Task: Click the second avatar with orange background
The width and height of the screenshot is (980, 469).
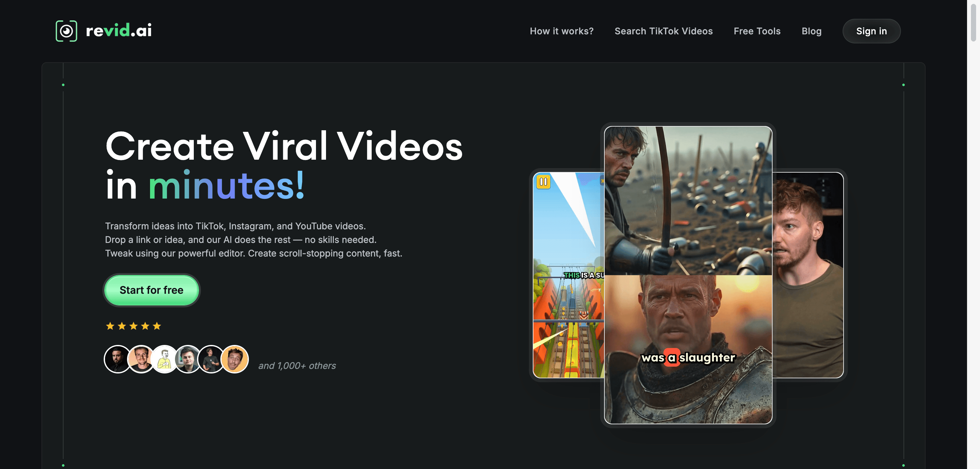Action: tap(141, 359)
